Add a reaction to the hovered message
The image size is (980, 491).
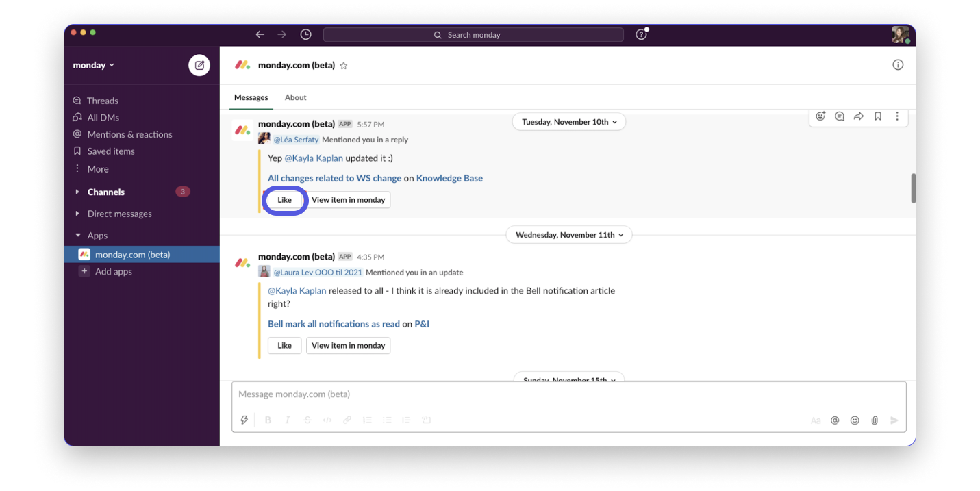pos(820,116)
